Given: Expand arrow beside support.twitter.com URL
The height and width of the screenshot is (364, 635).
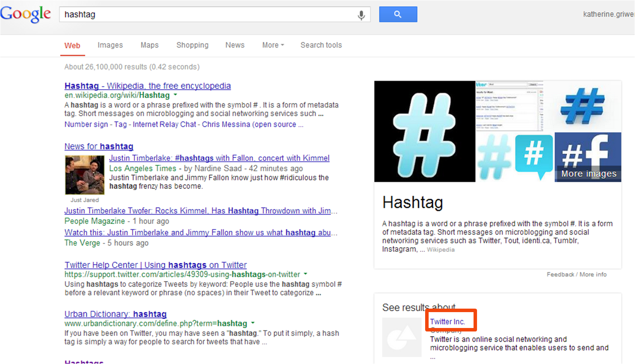Looking at the screenshot, I should point(305,274).
